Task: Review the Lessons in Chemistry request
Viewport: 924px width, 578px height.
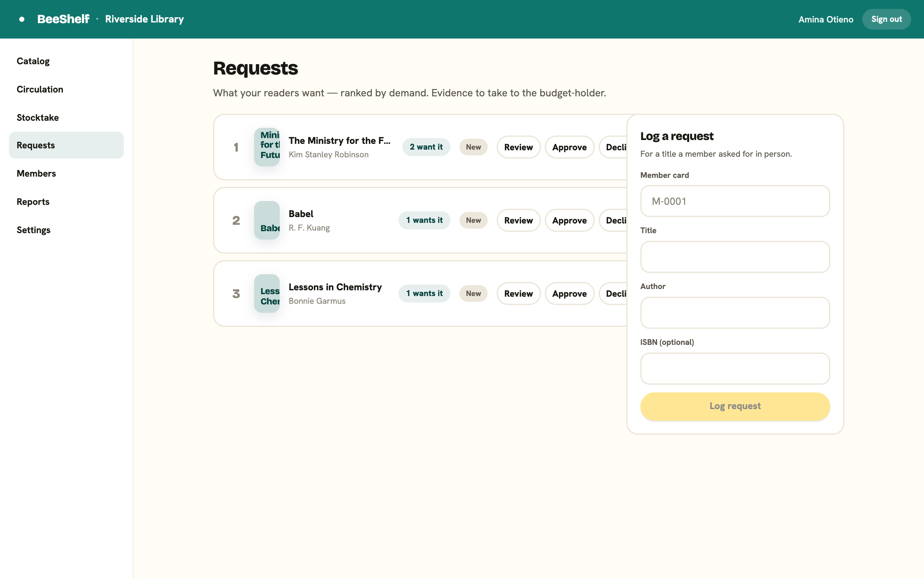Action: [x=518, y=293]
